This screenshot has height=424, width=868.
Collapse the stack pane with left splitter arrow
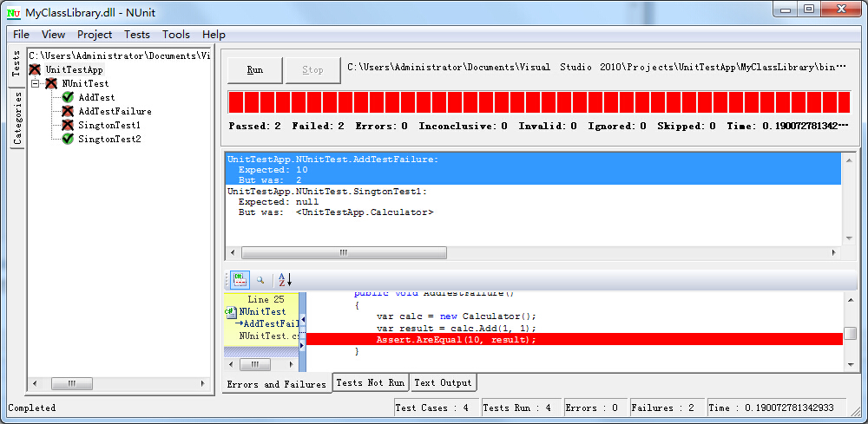[302, 320]
